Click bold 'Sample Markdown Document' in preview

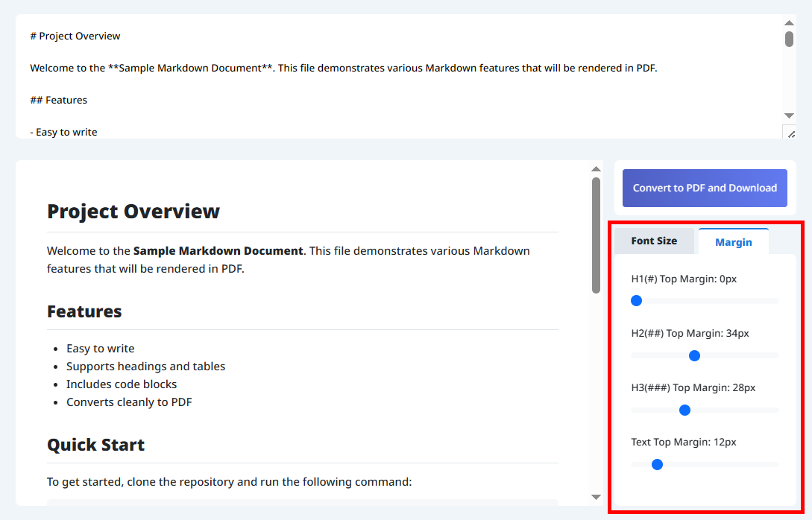click(x=218, y=251)
